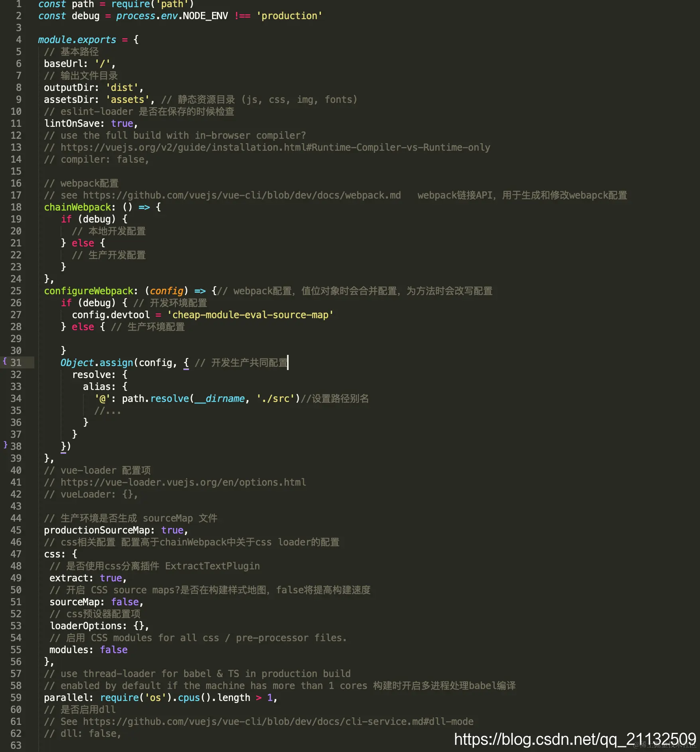700x752 pixels.
Task: Click the '// compiler: false,' comment
Action: tap(96, 159)
